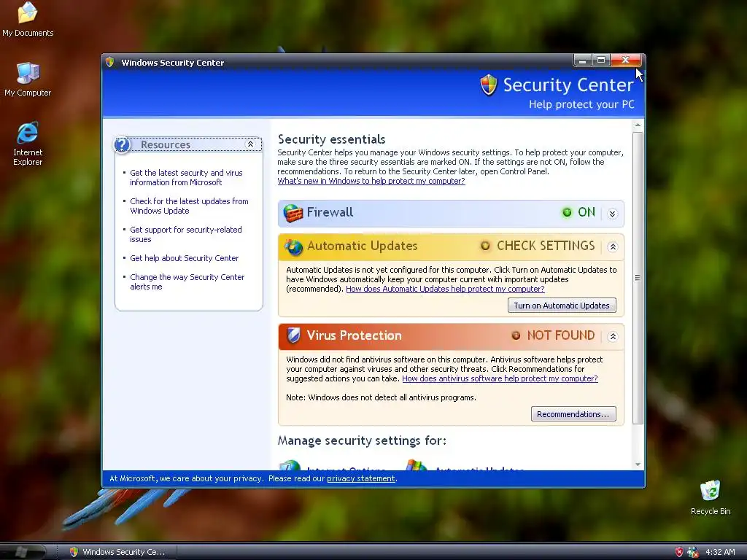Collapse the Virus Protection section chevron

tap(613, 337)
